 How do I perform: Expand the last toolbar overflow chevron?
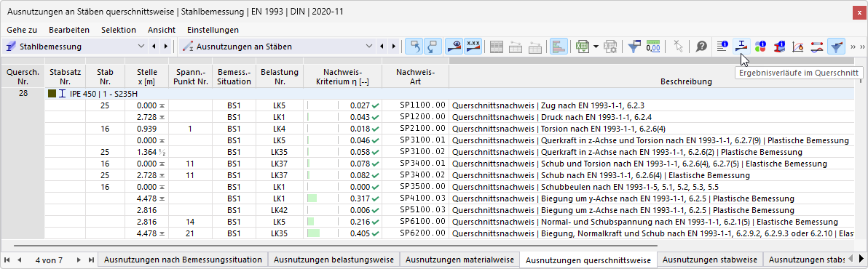(862, 47)
